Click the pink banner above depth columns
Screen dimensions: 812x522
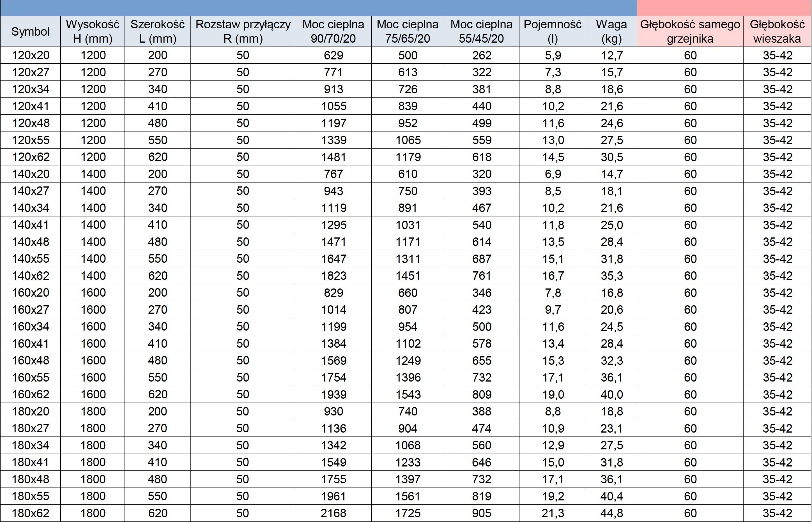pyautogui.click(x=724, y=8)
